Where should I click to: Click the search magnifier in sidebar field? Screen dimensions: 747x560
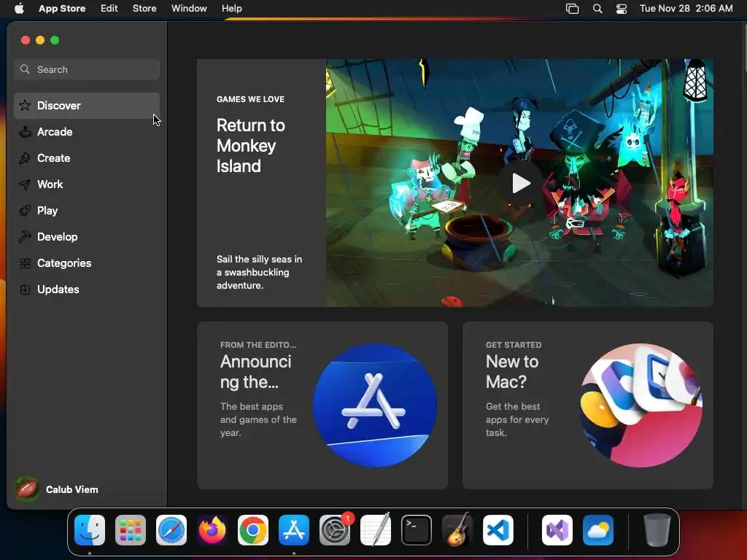pos(25,69)
